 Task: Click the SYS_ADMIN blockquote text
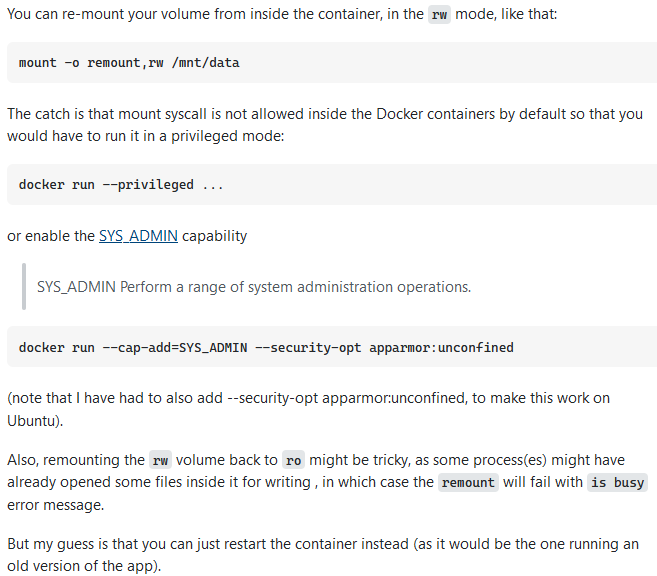(x=254, y=287)
